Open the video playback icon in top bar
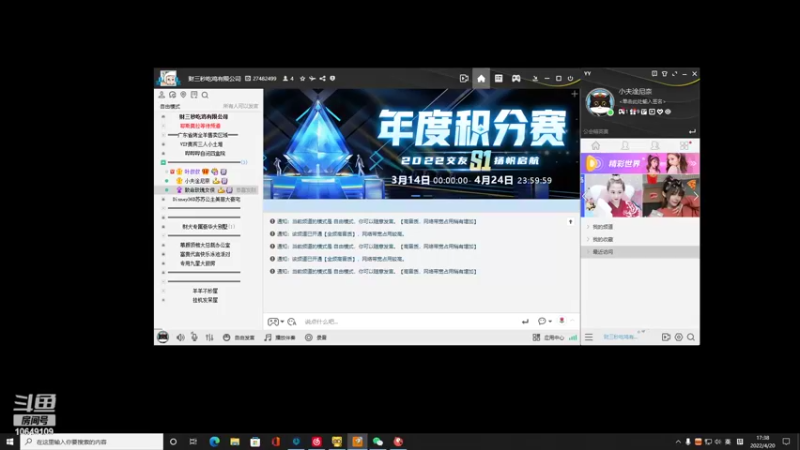The height and width of the screenshot is (450, 800). [x=464, y=79]
